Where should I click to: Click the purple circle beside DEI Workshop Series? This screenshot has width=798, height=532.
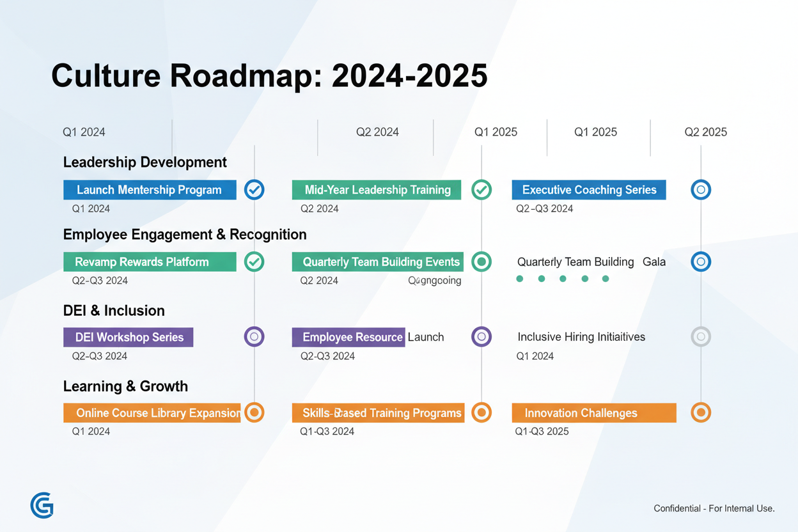click(x=254, y=336)
